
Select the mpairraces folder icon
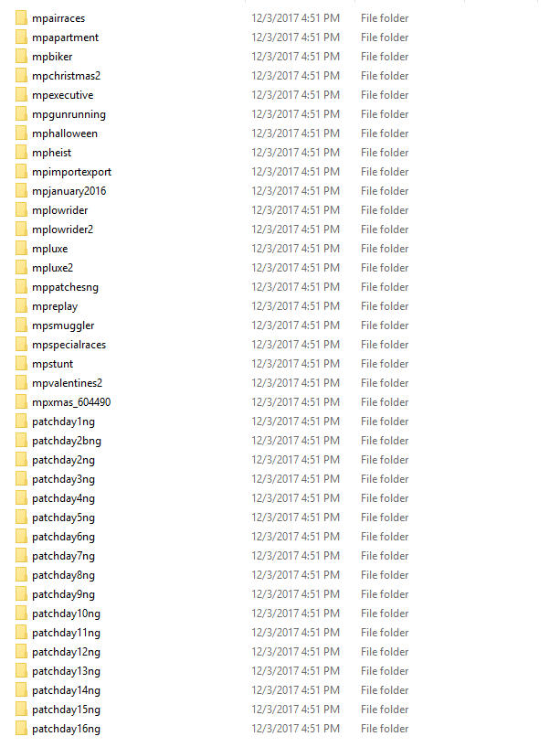pyautogui.click(x=21, y=18)
